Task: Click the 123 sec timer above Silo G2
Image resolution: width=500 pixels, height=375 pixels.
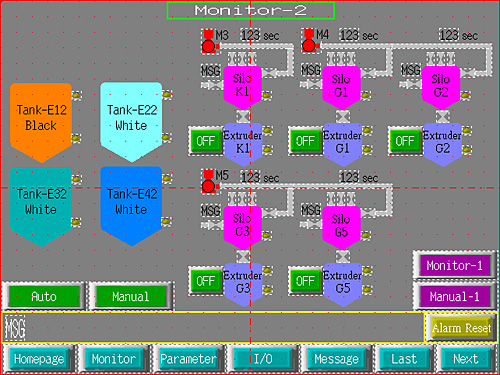Action: (459, 35)
